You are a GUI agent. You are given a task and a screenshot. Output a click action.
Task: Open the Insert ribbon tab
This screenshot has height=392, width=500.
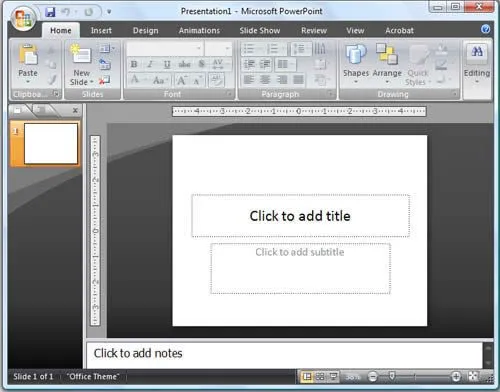pos(101,31)
